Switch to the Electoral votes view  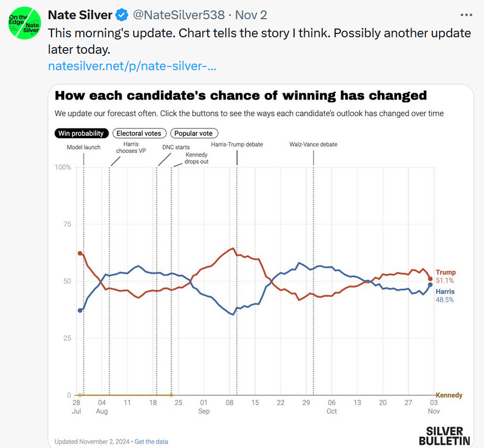[139, 133]
